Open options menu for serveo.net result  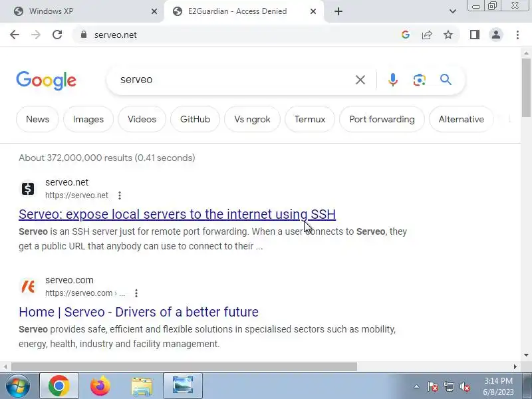(x=120, y=196)
